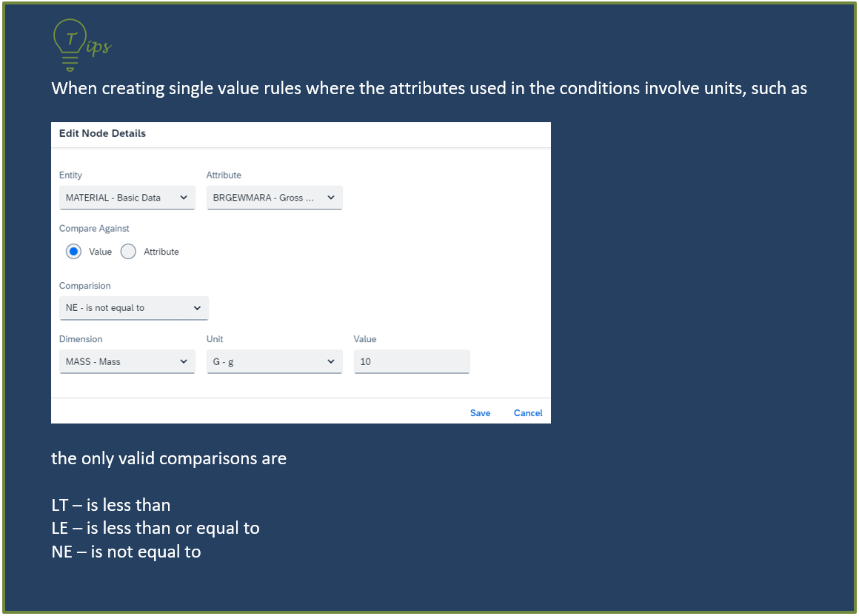Image resolution: width=859 pixels, height=616 pixels.
Task: Expand the MASS - Mass dimension dropdown
Action: pos(127,361)
